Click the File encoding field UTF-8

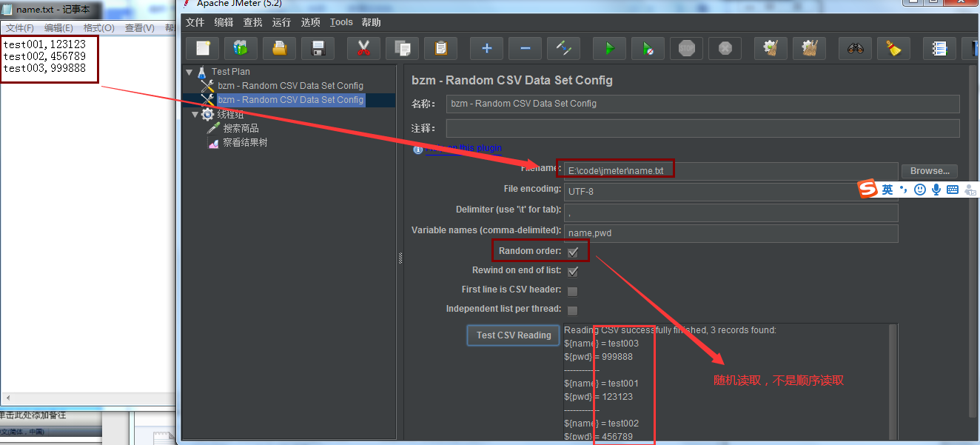(731, 192)
